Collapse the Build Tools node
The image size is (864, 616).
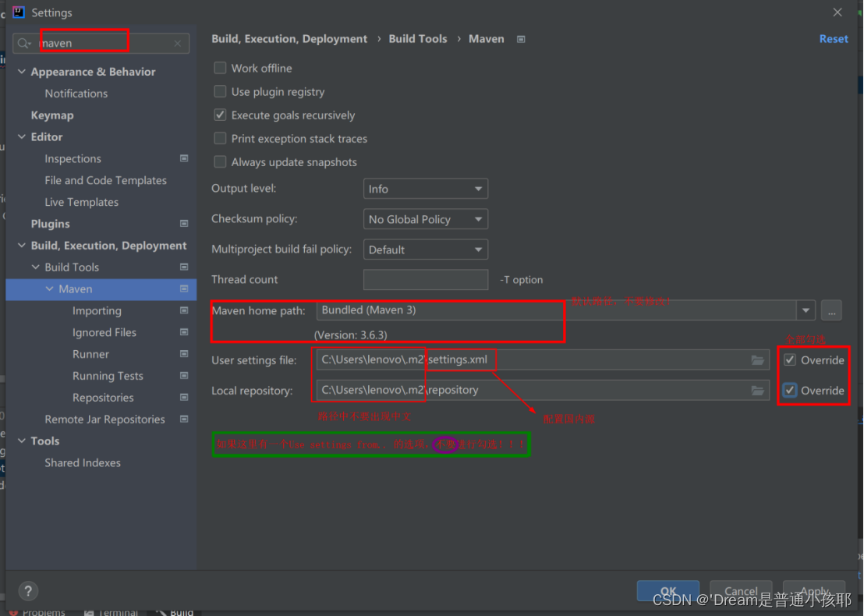36,267
